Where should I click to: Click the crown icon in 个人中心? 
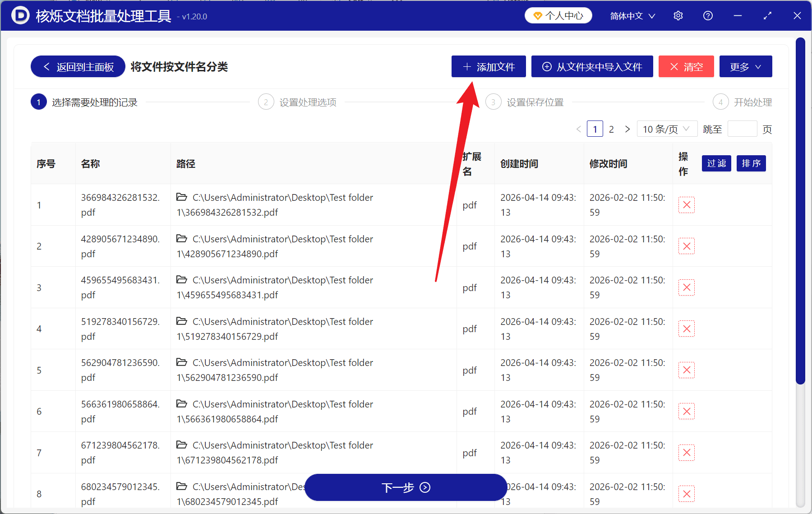pyautogui.click(x=538, y=15)
